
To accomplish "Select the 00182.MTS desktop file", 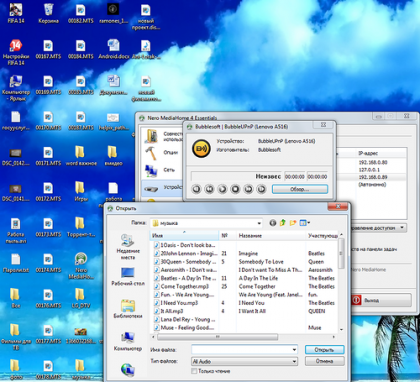I will (81, 13).
